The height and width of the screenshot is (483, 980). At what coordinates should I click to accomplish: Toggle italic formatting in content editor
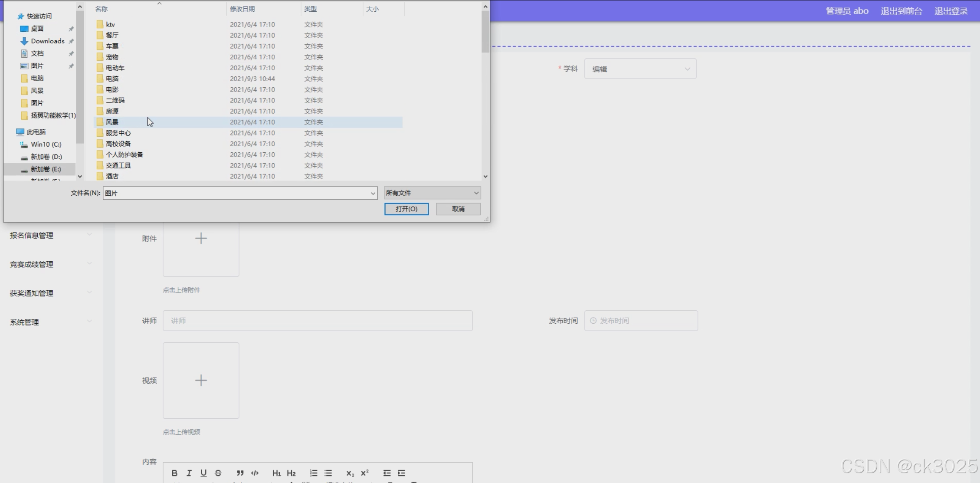[x=189, y=473]
